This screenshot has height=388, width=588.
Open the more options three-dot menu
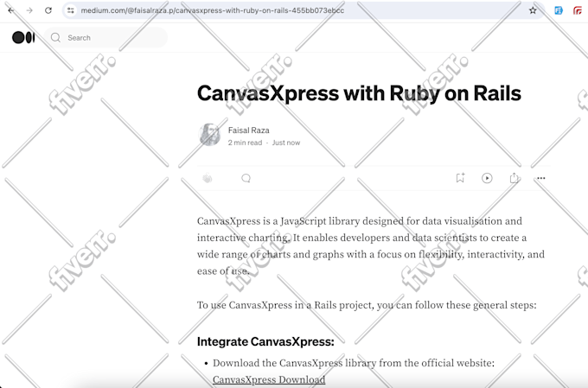point(540,178)
